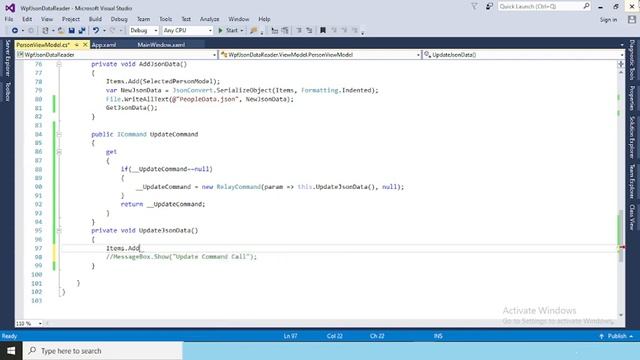Click the Open File folder icon
The image size is (640, 360).
[x=61, y=31]
